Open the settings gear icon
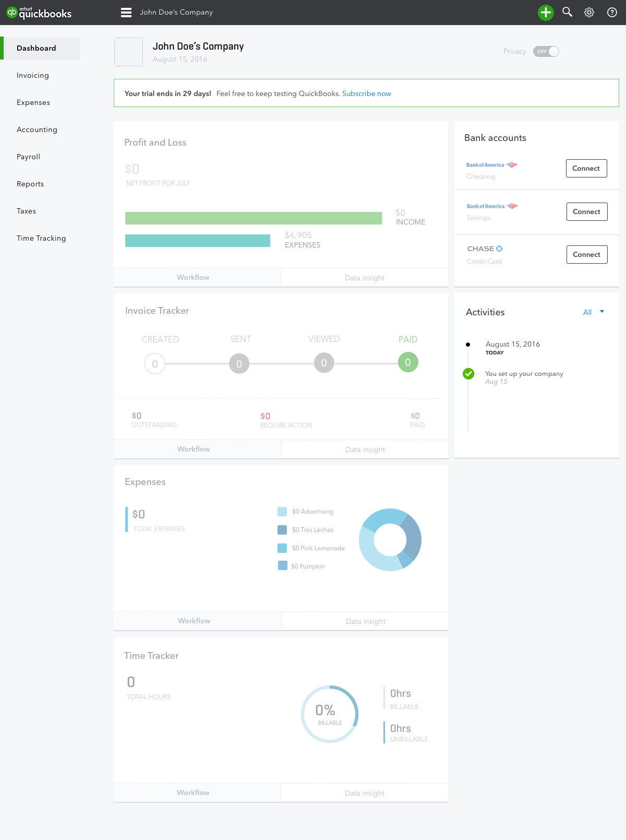This screenshot has height=840, width=626. click(589, 13)
